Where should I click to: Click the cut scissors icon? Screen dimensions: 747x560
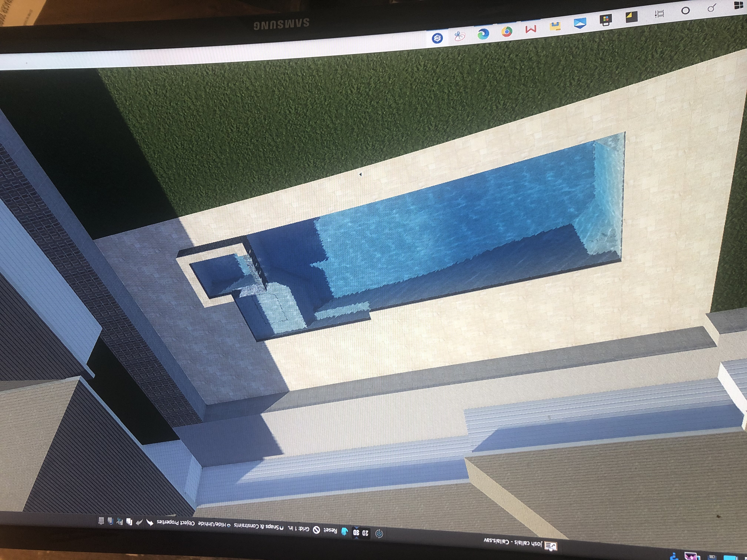pos(119,521)
